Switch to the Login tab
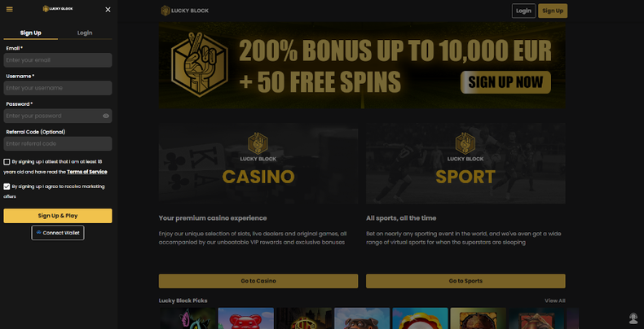 [85, 33]
